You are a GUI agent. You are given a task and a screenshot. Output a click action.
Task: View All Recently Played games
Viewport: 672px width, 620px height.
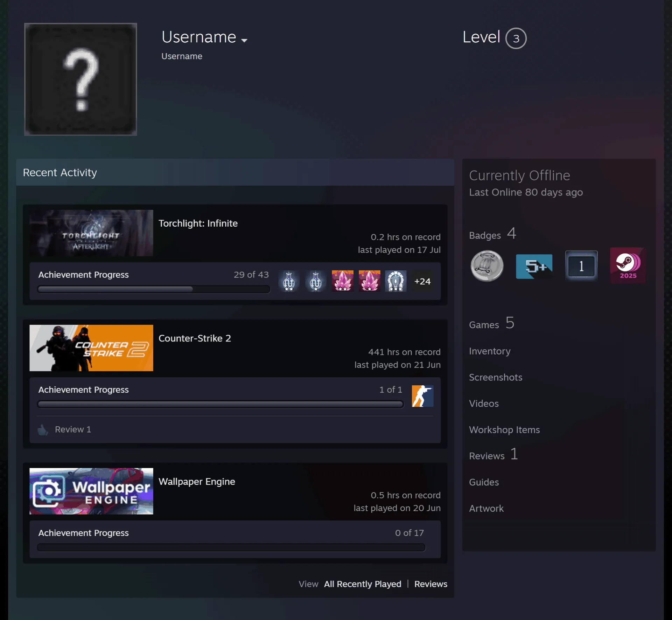(363, 584)
